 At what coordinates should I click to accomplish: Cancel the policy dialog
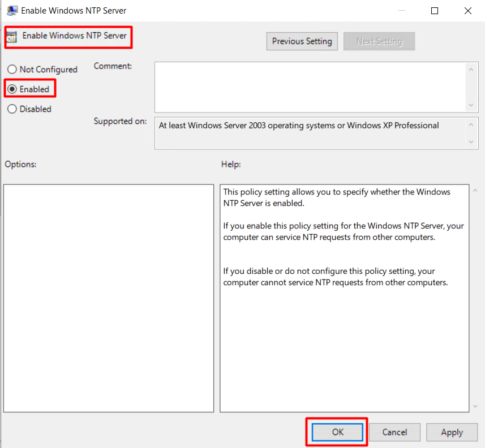tap(394, 432)
